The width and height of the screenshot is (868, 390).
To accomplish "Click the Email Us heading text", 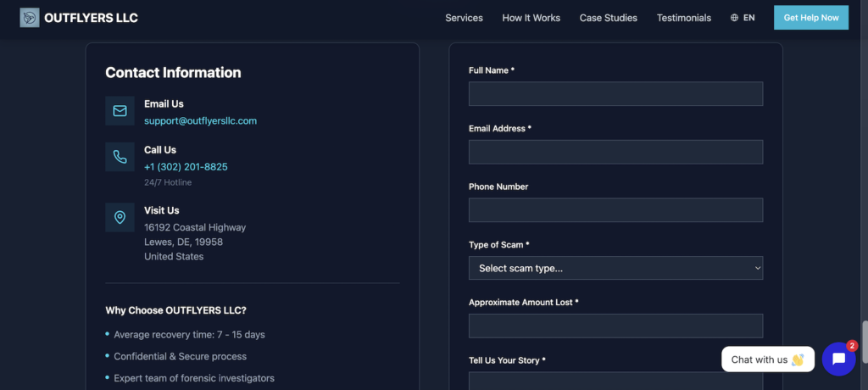I will pos(164,104).
